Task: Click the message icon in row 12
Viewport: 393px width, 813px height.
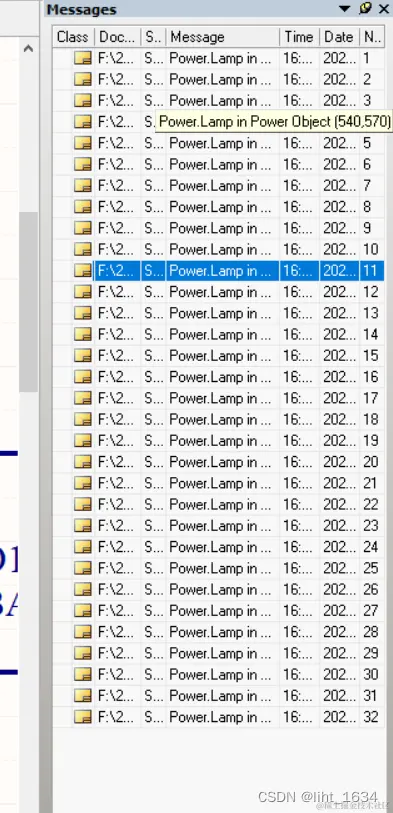Action: point(83,292)
